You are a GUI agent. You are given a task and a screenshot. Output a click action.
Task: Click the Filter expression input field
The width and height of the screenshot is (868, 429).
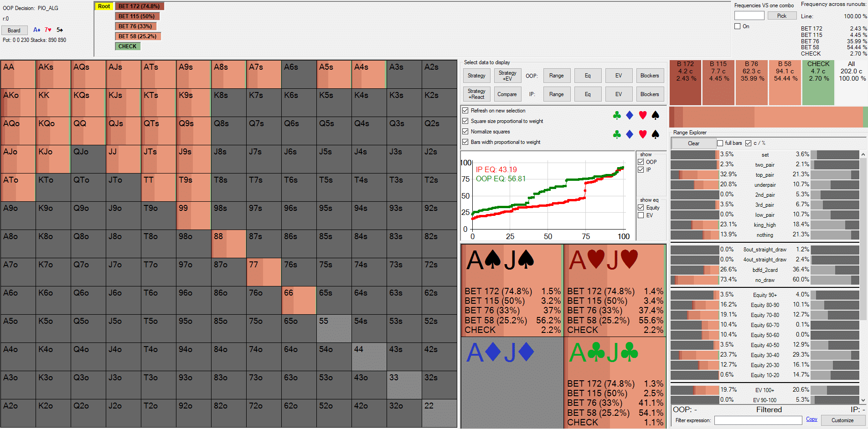pyautogui.click(x=758, y=420)
